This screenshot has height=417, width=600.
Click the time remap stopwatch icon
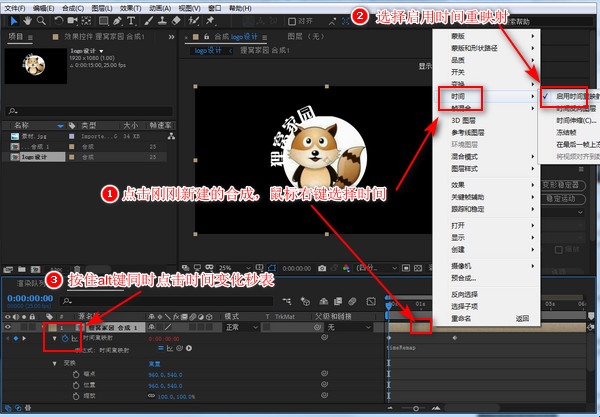65,338
